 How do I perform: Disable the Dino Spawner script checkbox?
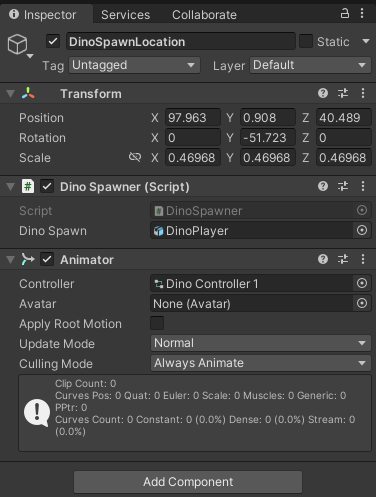tap(47, 186)
